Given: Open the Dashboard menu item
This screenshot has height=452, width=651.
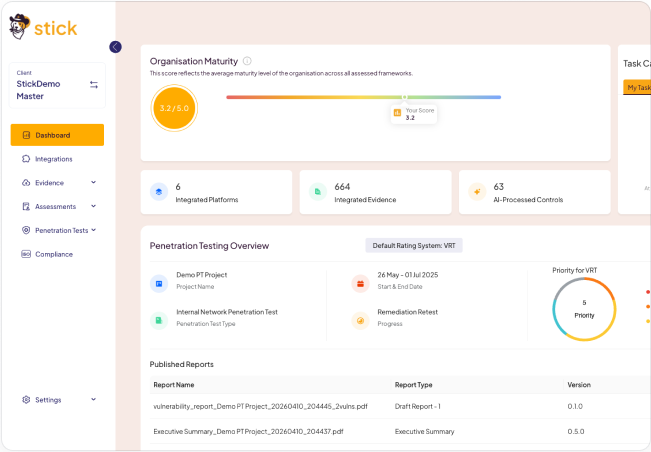Looking at the screenshot, I should point(57,135).
